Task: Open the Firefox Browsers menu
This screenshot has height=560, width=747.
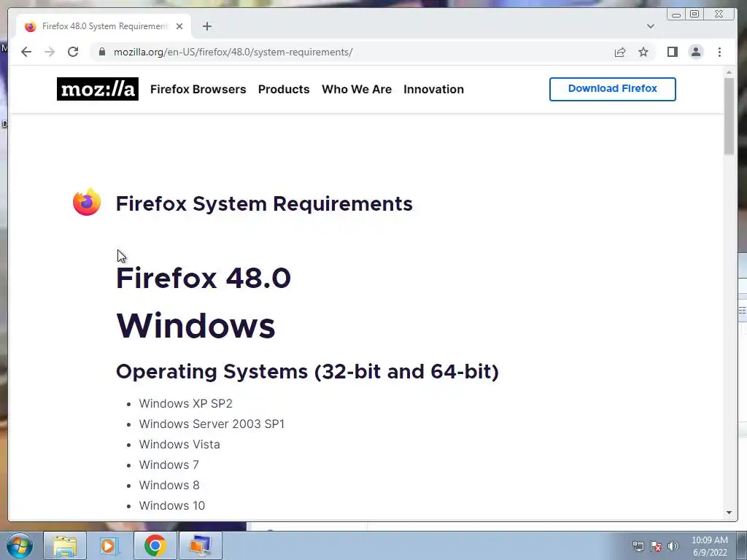Action: [198, 89]
